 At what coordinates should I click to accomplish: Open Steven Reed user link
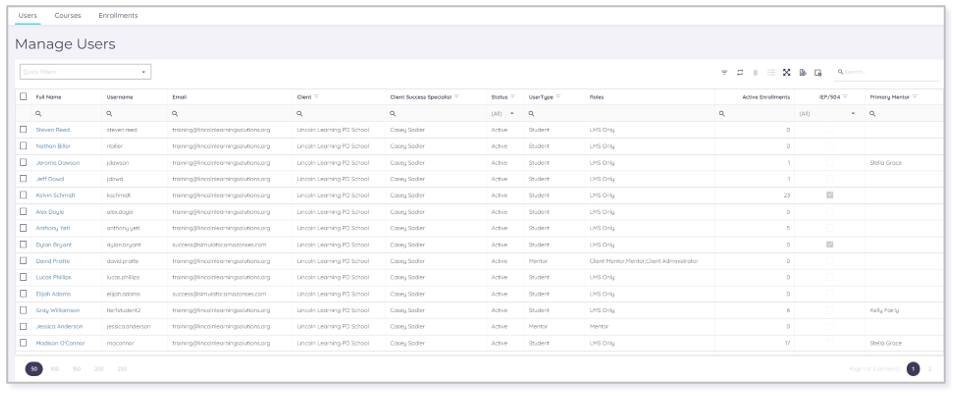click(53, 130)
